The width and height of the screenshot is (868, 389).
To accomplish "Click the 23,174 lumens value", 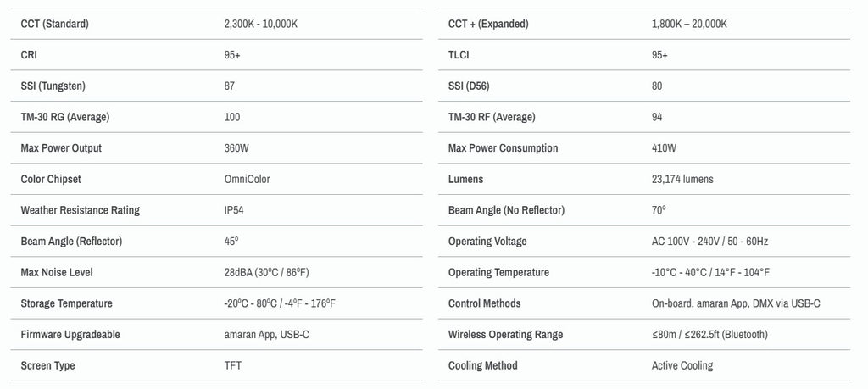I will (682, 180).
